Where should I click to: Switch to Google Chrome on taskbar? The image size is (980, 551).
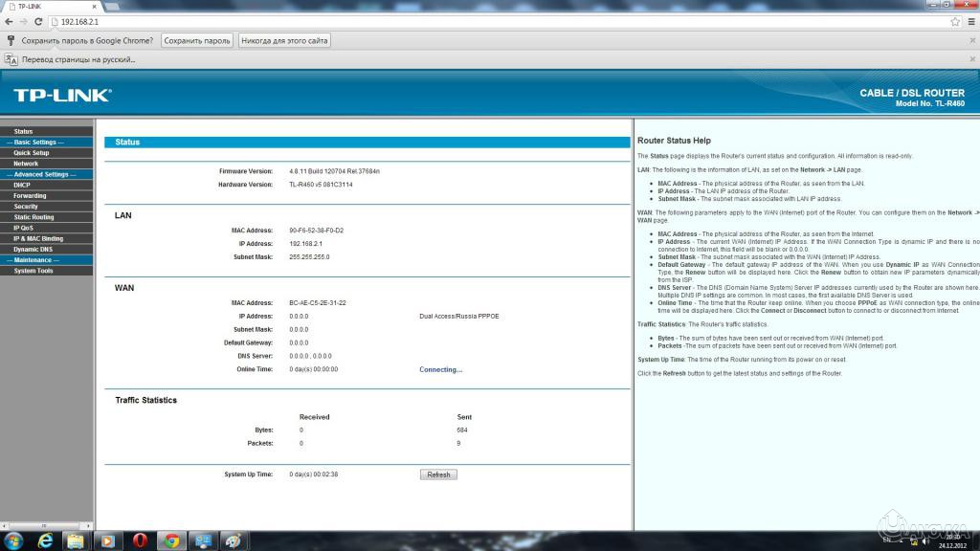coord(171,541)
